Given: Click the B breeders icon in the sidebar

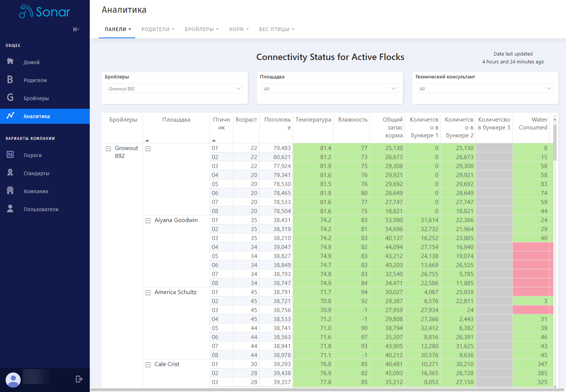Looking at the screenshot, I should (x=10, y=80).
